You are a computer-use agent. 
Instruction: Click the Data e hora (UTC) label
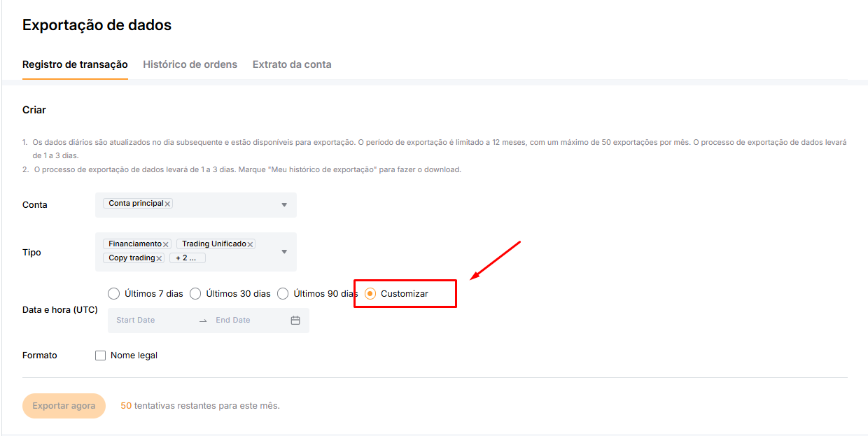pyautogui.click(x=60, y=310)
